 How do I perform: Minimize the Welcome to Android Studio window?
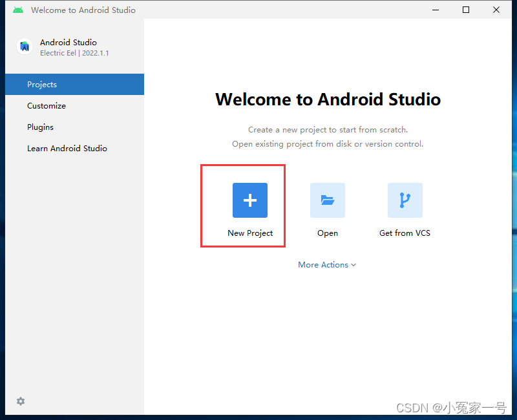[436, 10]
